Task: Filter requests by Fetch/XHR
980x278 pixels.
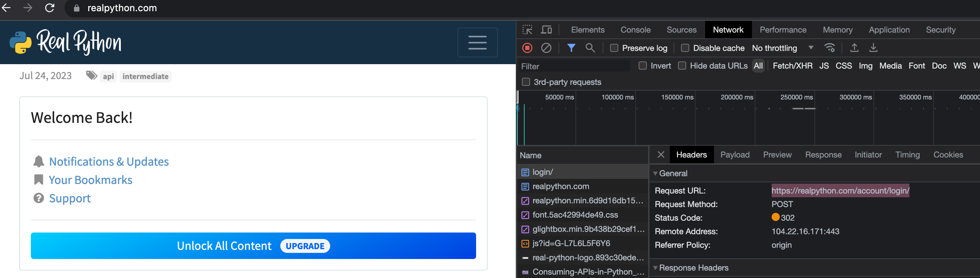Action: (792, 66)
